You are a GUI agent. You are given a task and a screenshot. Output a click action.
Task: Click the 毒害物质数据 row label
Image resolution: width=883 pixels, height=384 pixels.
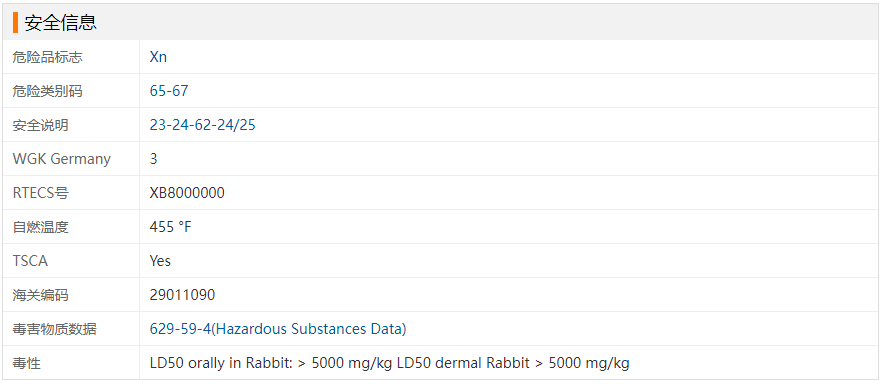[55, 329]
